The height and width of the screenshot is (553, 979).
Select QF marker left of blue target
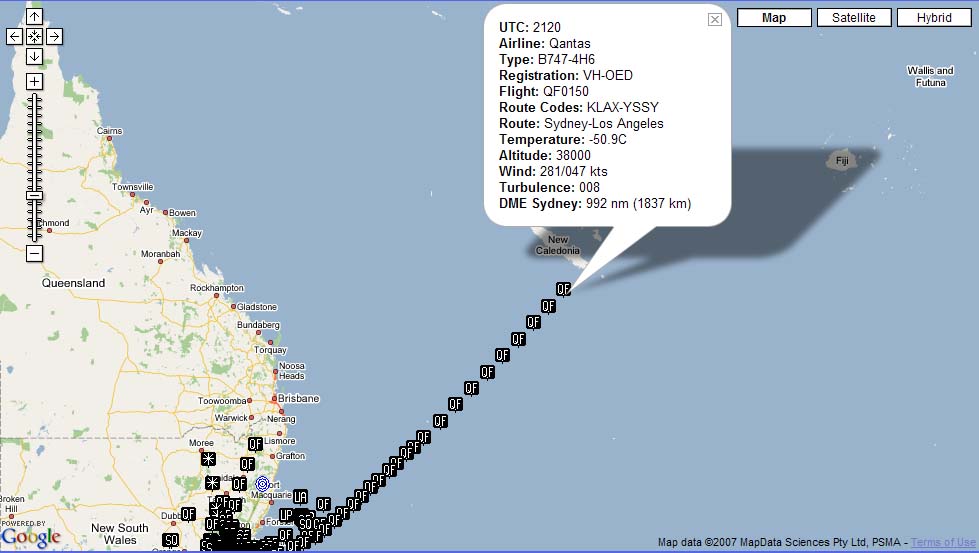[239, 484]
